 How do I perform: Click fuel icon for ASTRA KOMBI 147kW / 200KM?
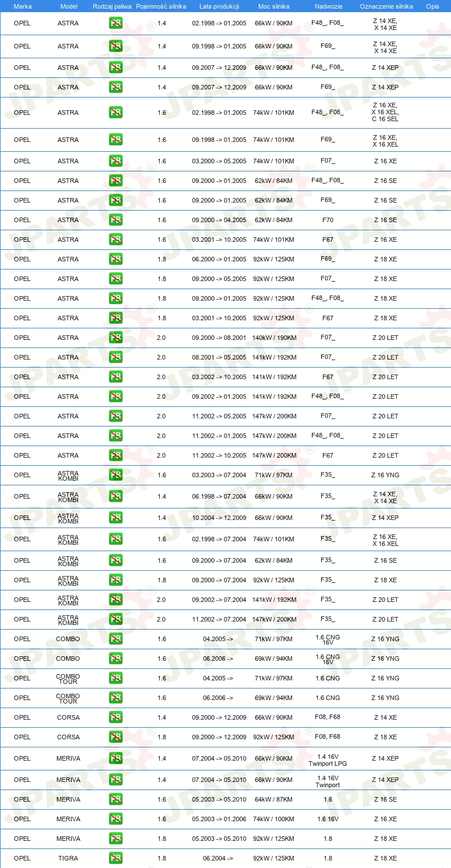point(115,619)
